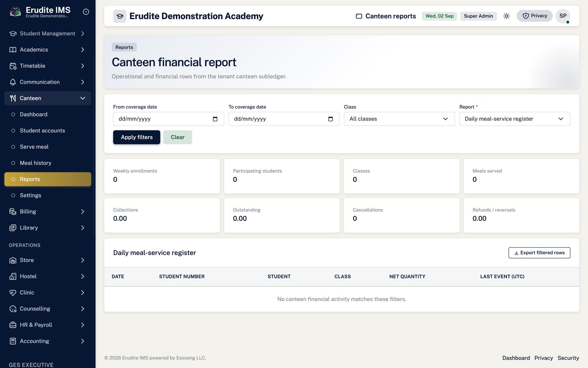The height and width of the screenshot is (368, 588).
Task: Click the Billing coins icon
Action: (x=13, y=212)
